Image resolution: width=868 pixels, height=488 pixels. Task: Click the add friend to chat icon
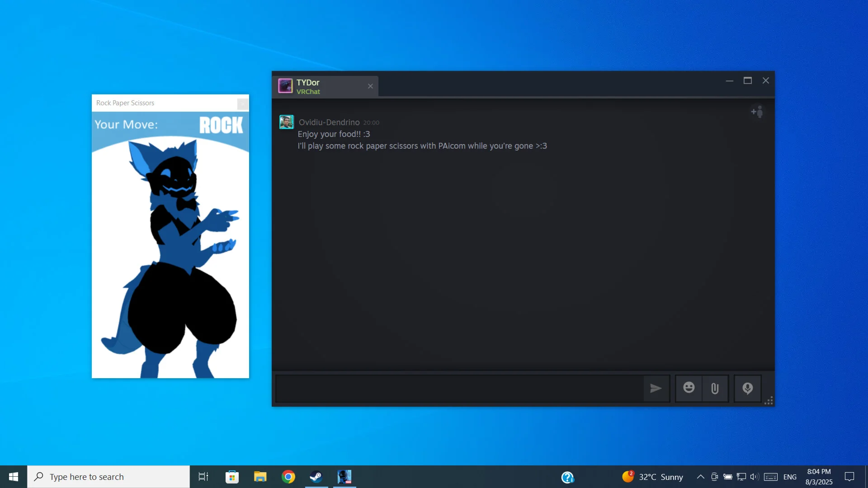757,112
